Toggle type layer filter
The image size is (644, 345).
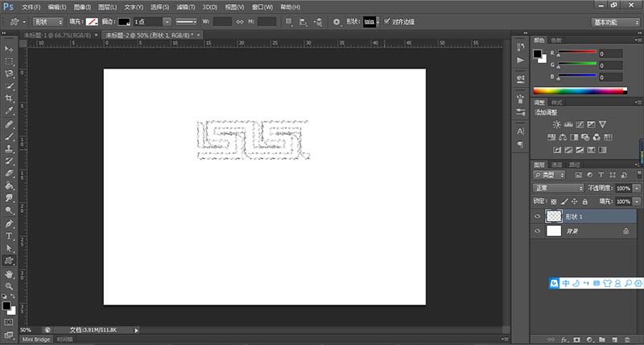tap(601, 175)
